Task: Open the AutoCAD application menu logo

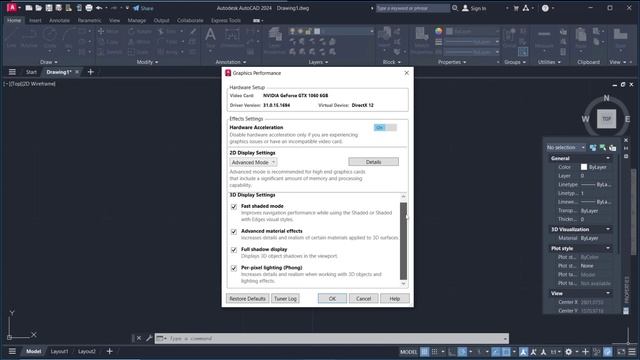Action: coord(12,7)
